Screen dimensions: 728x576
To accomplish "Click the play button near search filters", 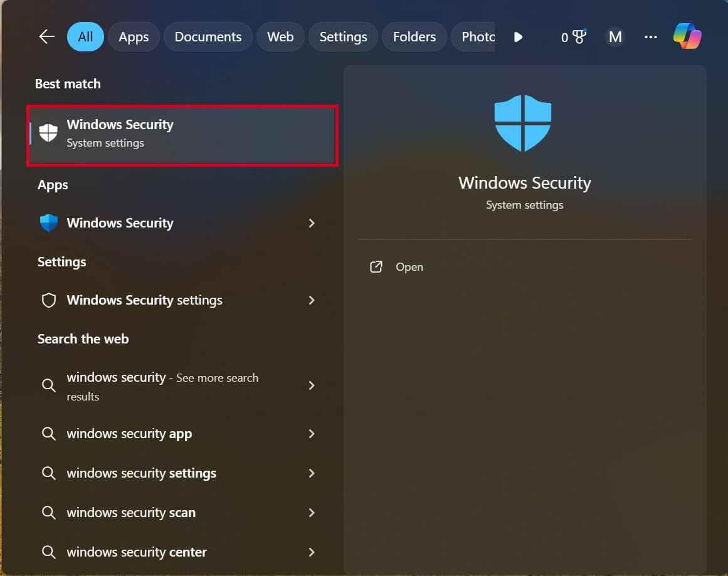I will tap(518, 36).
